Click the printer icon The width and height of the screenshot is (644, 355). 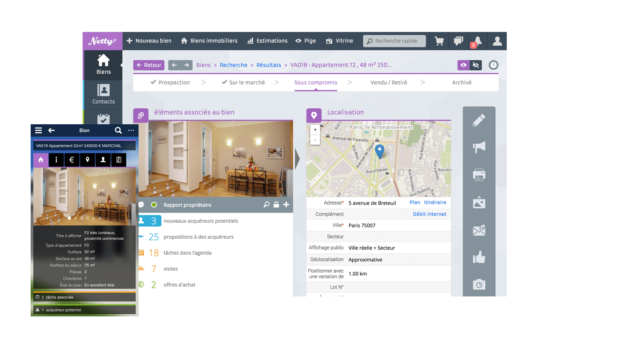point(479,175)
